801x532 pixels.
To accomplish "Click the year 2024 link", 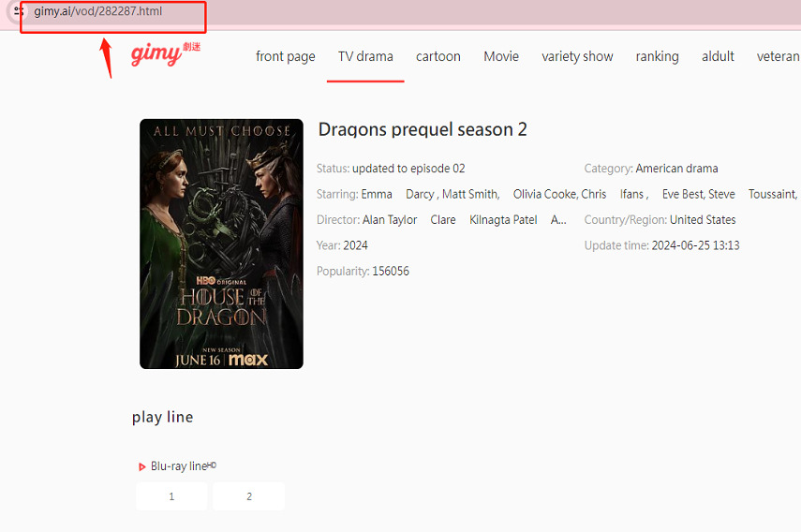I will coord(355,245).
